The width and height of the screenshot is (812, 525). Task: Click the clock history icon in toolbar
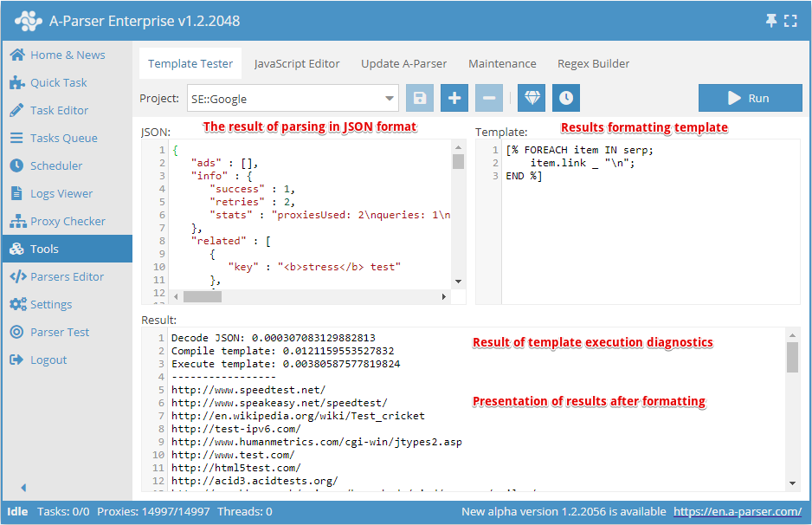[x=566, y=98]
